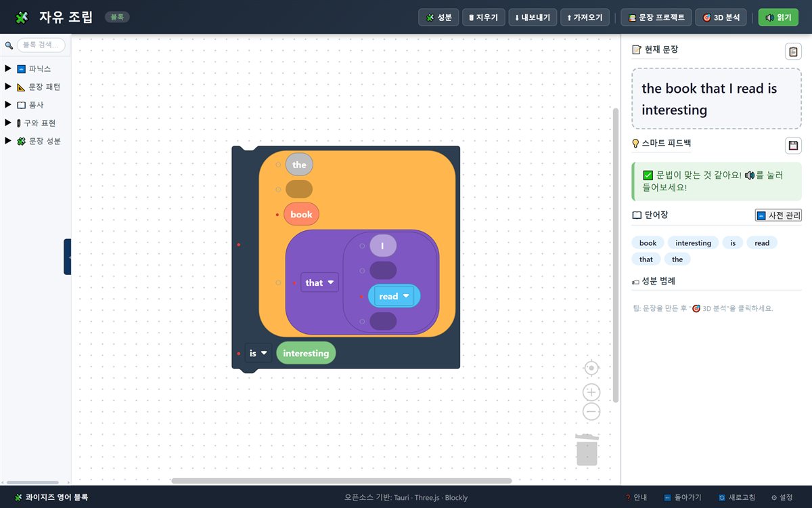Launch 3D 분석
812x508 pixels.
pos(721,18)
